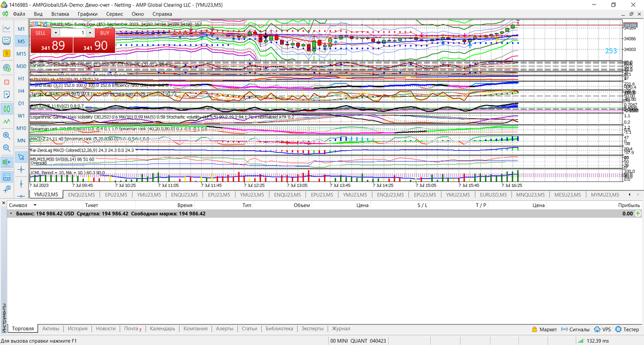Switch to M1 timeframe
Viewport: 644px width, 345px height.
tap(21, 29)
